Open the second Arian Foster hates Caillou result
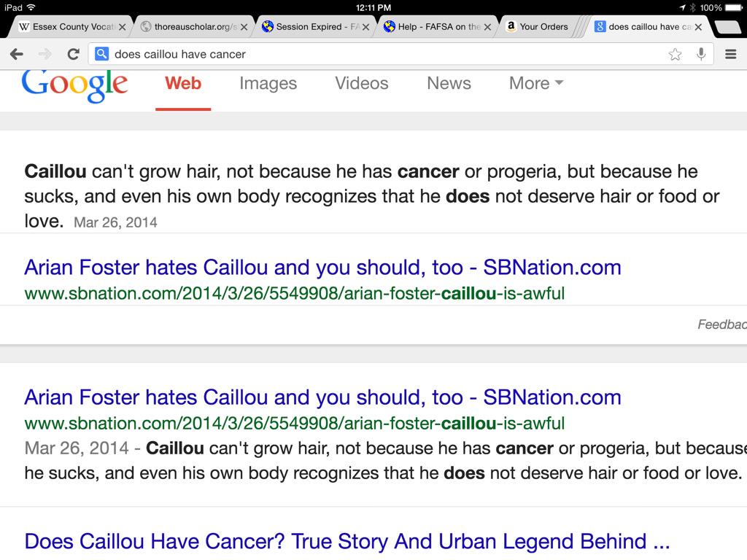This screenshot has width=747, height=560. [322, 397]
